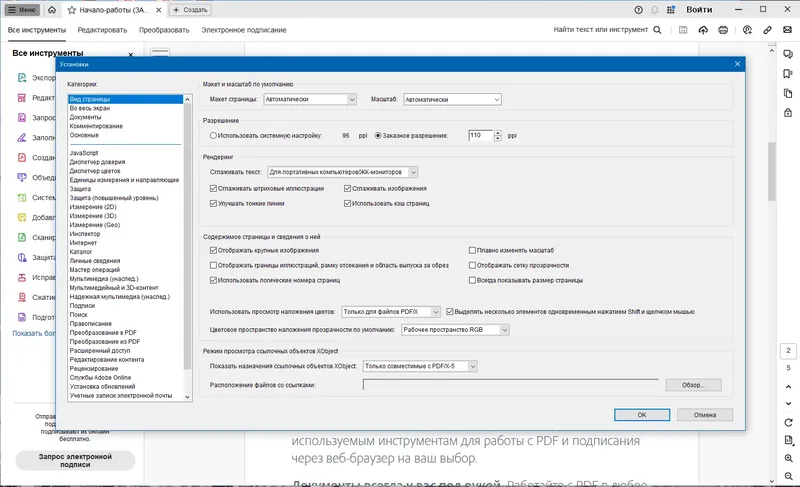Toggle 'Отображать крупные изображения' checkbox
The width and height of the screenshot is (800, 487).
tap(213, 250)
